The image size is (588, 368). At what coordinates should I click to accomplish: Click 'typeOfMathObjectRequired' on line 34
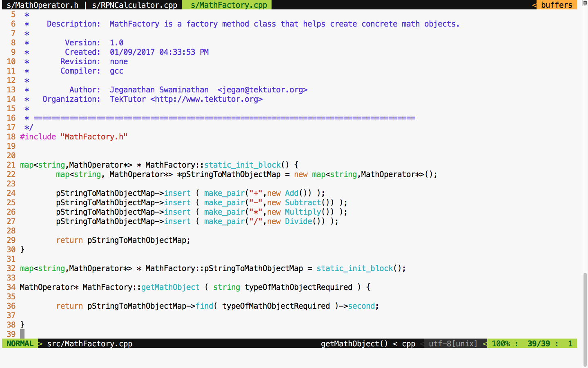pos(298,287)
